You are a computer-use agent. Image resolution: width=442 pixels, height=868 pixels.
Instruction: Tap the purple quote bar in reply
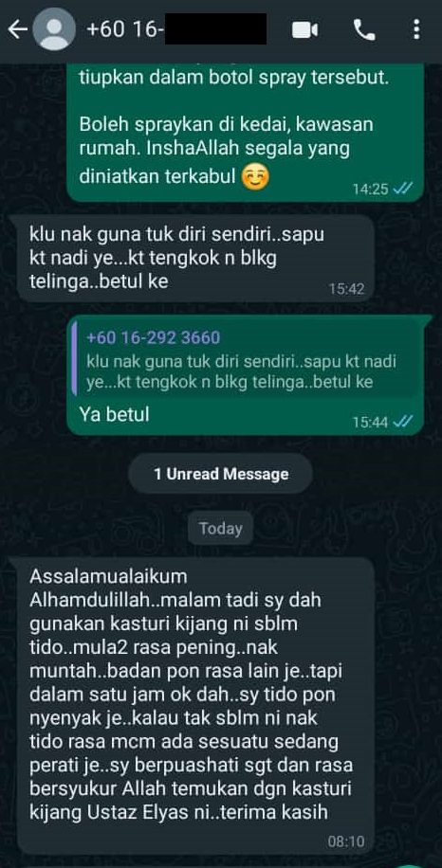point(75,360)
